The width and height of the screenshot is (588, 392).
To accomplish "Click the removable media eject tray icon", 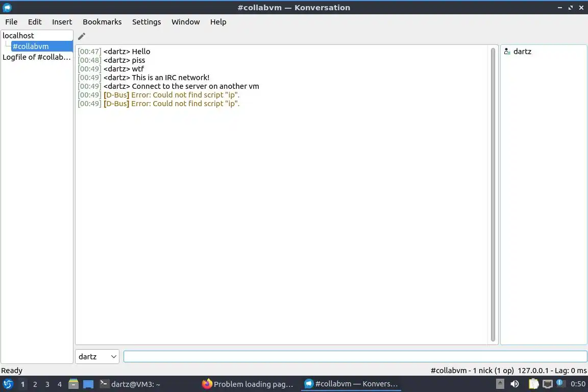I will click(x=500, y=384).
